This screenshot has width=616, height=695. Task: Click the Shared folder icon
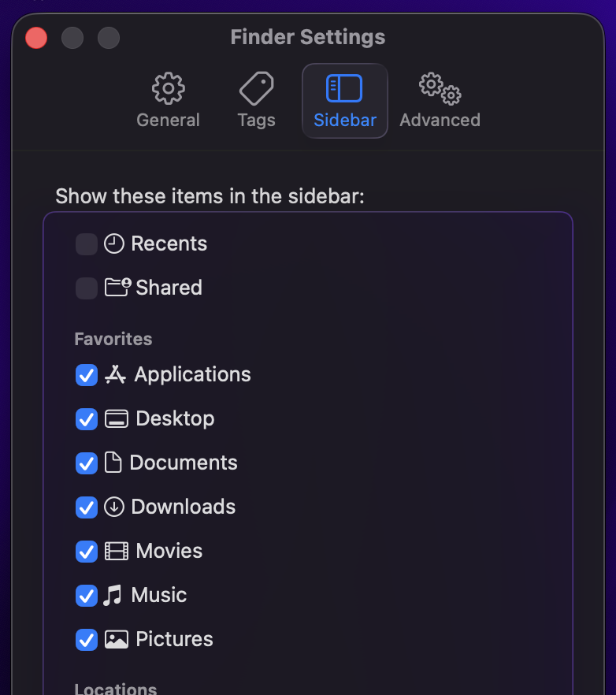[117, 288]
